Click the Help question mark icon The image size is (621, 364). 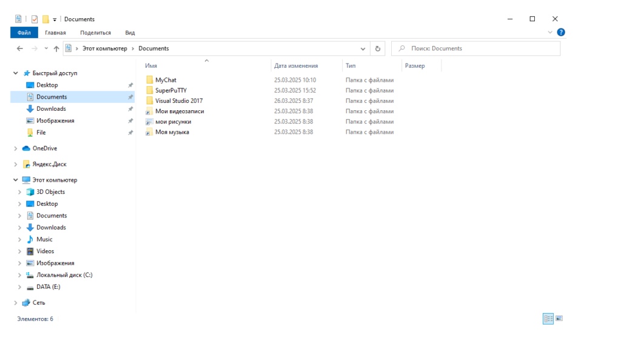[x=561, y=33]
